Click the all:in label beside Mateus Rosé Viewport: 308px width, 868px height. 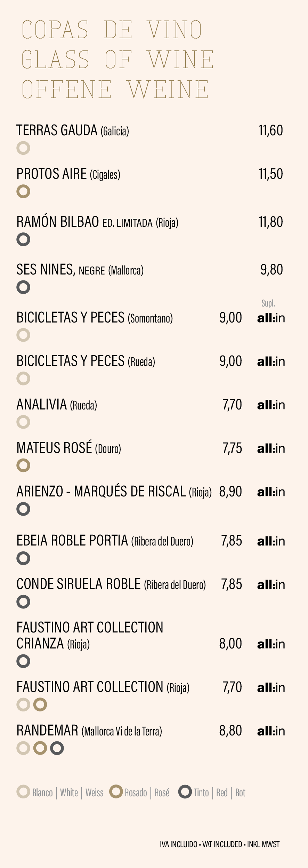pos(271,448)
